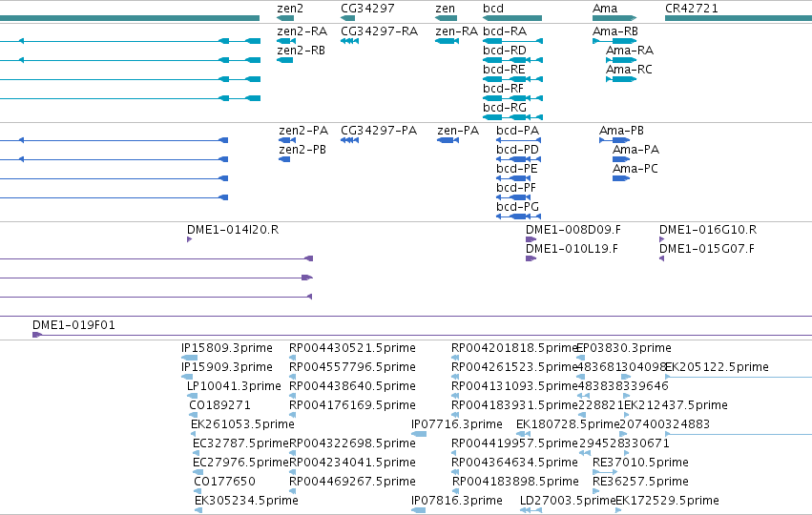Select transcript zen2-RA

tap(302, 31)
